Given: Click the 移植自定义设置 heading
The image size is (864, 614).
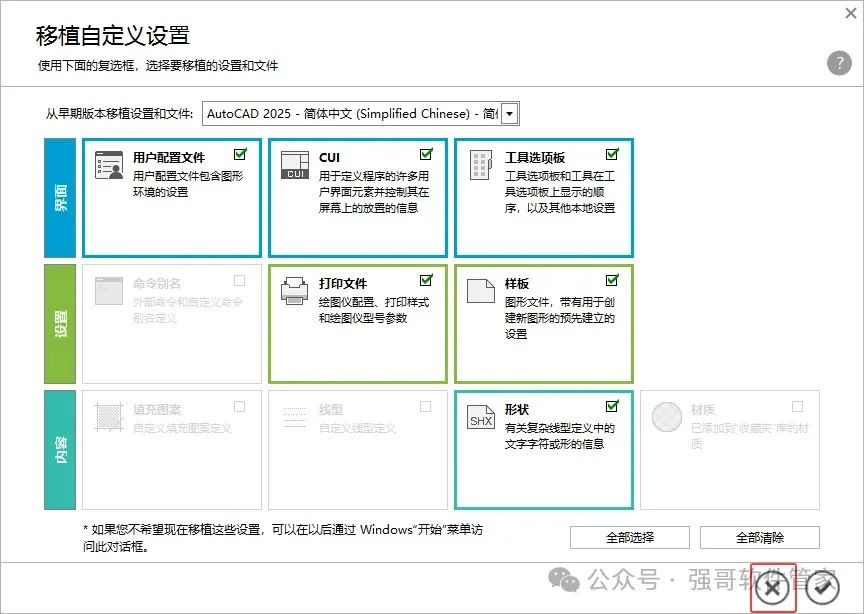Looking at the screenshot, I should coord(113,35).
